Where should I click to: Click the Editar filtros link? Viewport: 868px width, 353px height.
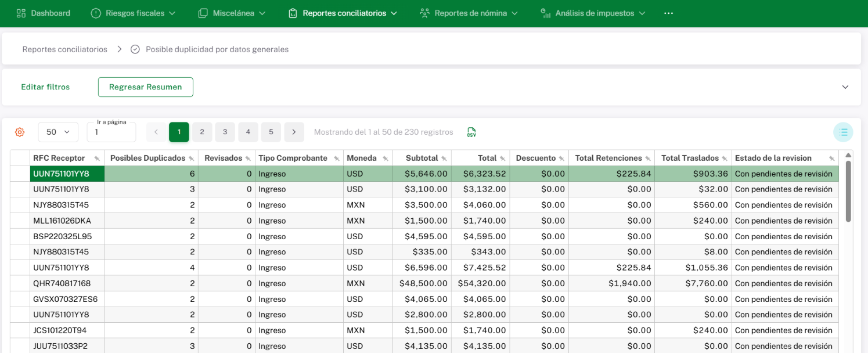(x=45, y=87)
